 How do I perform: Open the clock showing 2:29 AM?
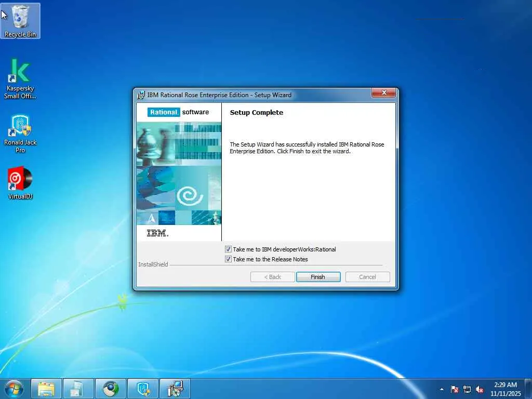tap(505, 389)
